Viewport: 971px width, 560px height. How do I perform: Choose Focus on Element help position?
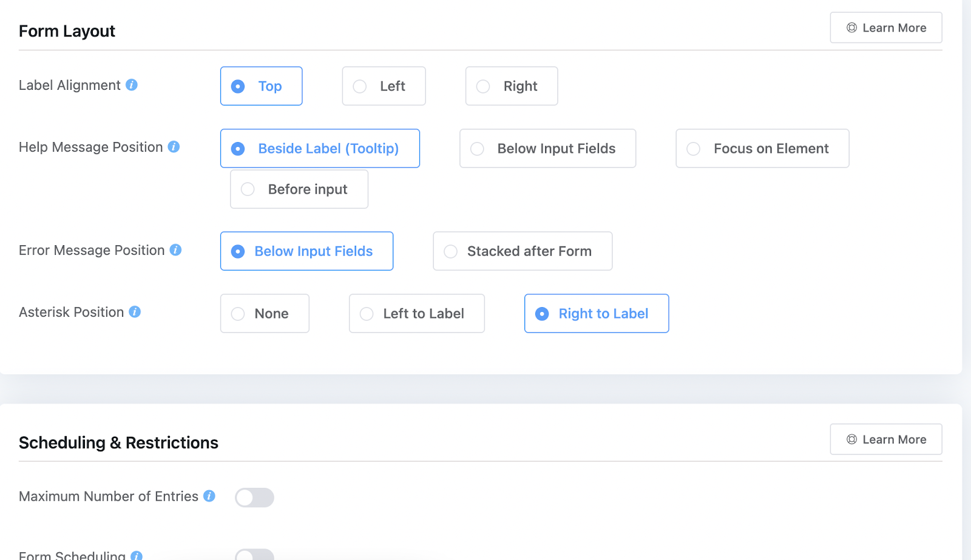pyautogui.click(x=762, y=149)
